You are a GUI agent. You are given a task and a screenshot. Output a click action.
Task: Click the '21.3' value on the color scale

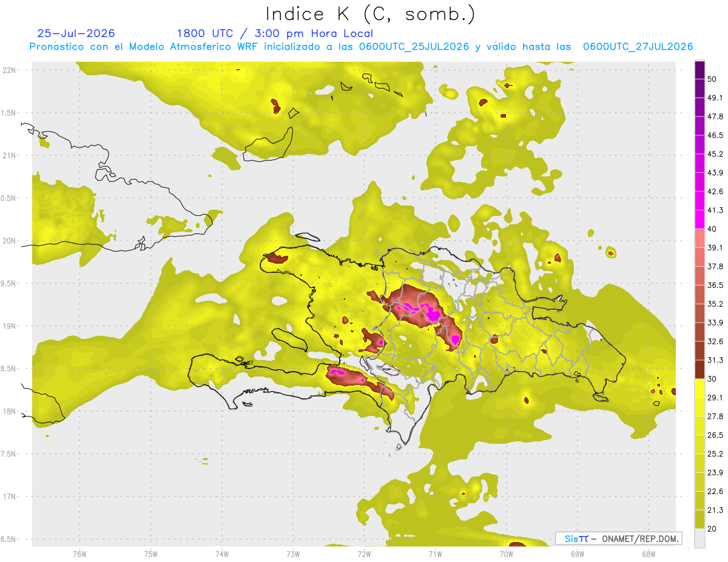coord(716,510)
